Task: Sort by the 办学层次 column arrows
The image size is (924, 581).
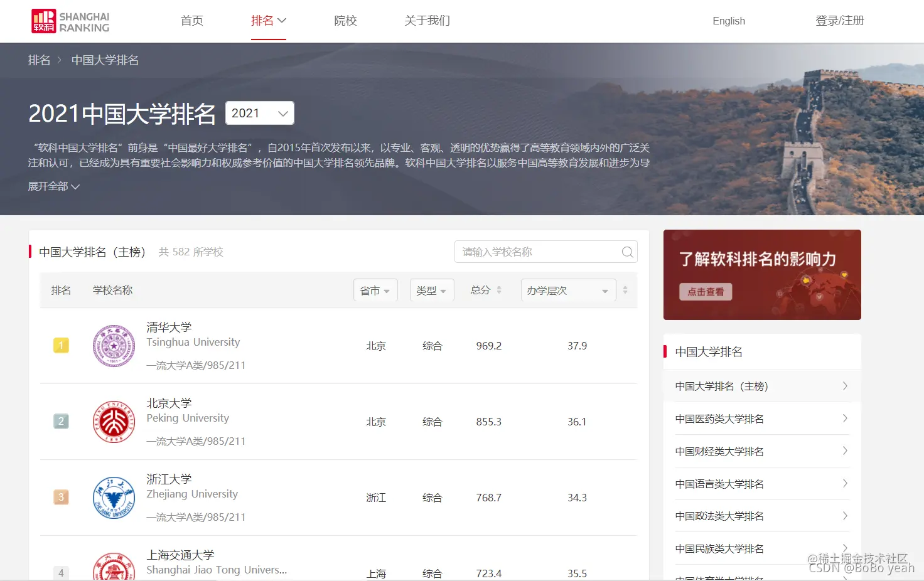Action: (x=625, y=290)
